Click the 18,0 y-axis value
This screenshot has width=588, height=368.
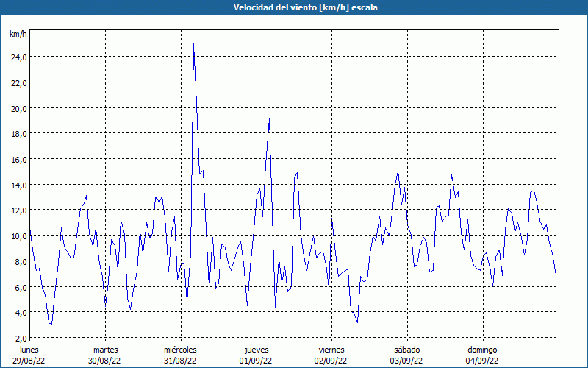pyautogui.click(x=19, y=134)
